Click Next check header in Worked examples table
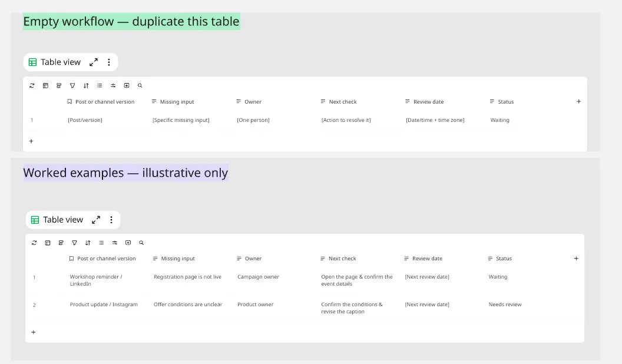 pyautogui.click(x=338, y=259)
